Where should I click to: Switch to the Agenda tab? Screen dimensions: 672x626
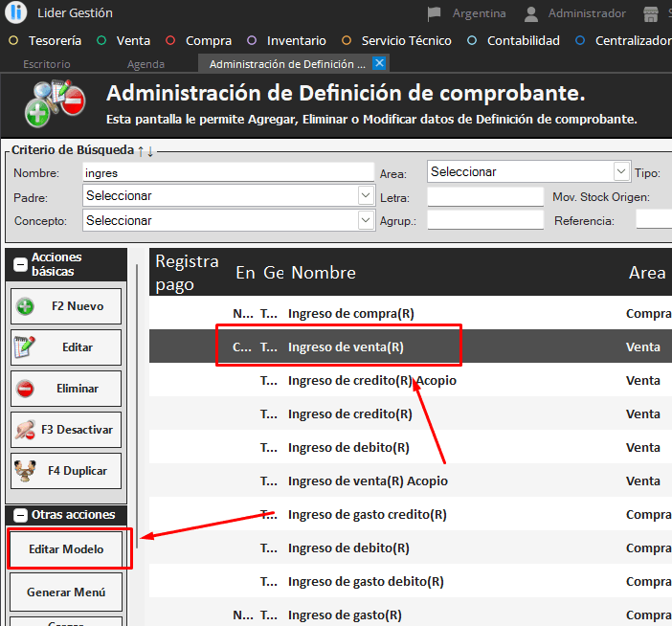(x=146, y=64)
